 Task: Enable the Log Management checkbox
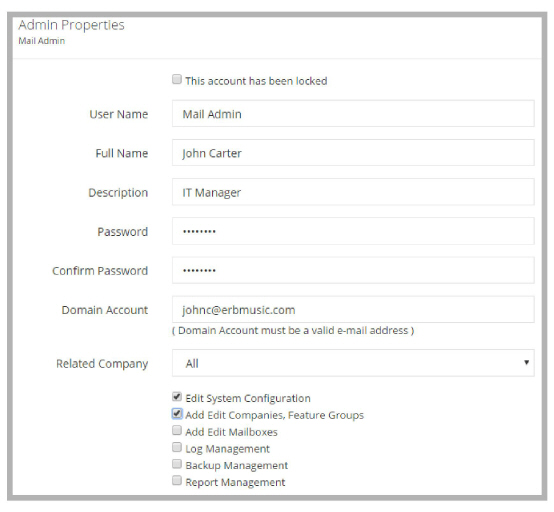(x=177, y=447)
